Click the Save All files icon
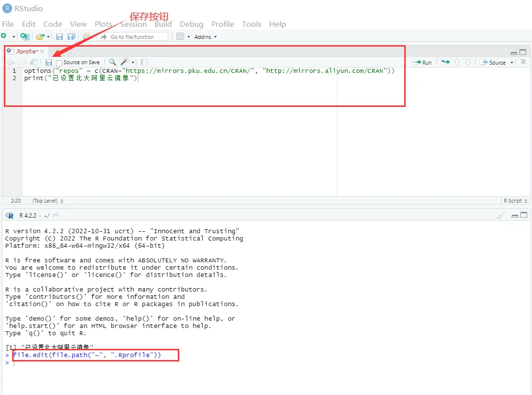Screen dimensions: 532x395 click(x=71, y=37)
